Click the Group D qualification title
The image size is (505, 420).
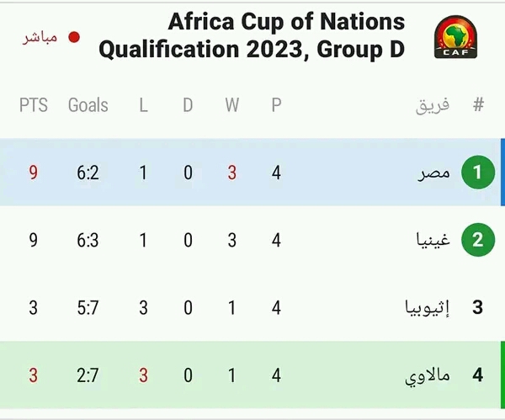[252, 35]
